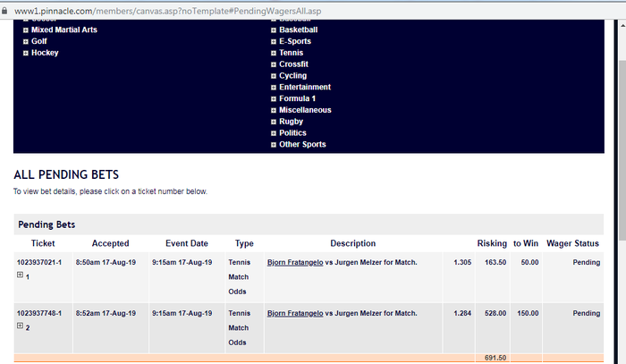This screenshot has width=626, height=364.
Task: Expand the Formula 1 plus icon
Action: pos(274,99)
